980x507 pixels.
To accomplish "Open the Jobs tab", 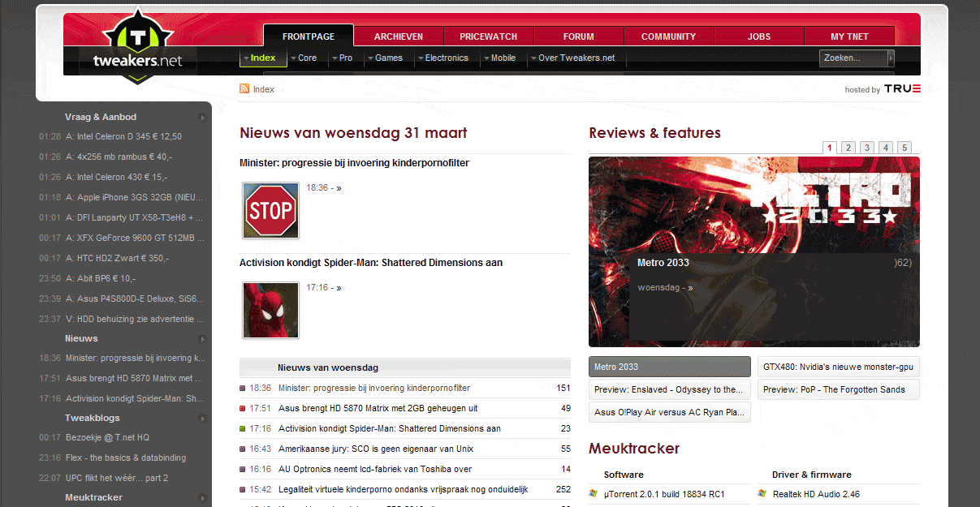I will click(x=759, y=37).
